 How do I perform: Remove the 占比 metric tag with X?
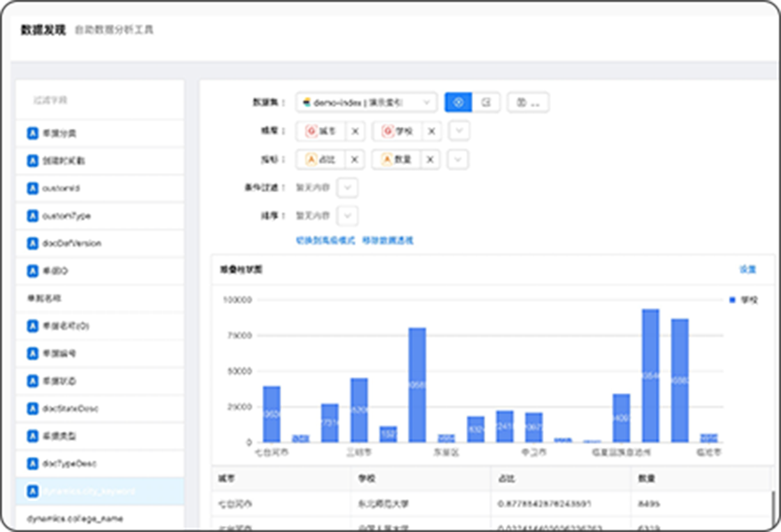354,160
